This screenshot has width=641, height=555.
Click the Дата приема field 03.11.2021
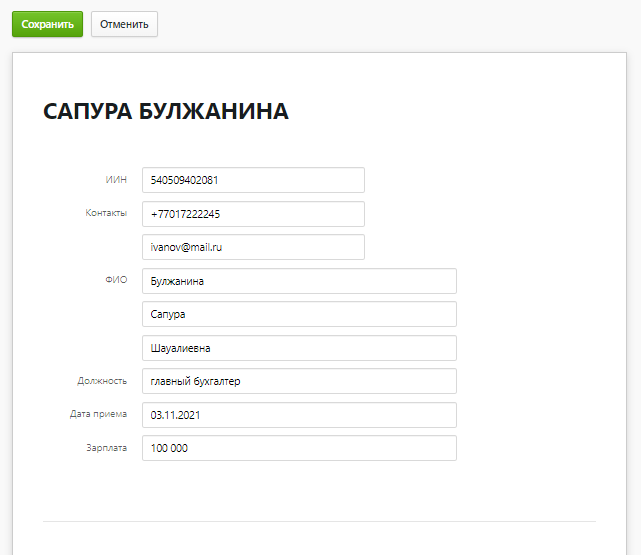pos(299,415)
